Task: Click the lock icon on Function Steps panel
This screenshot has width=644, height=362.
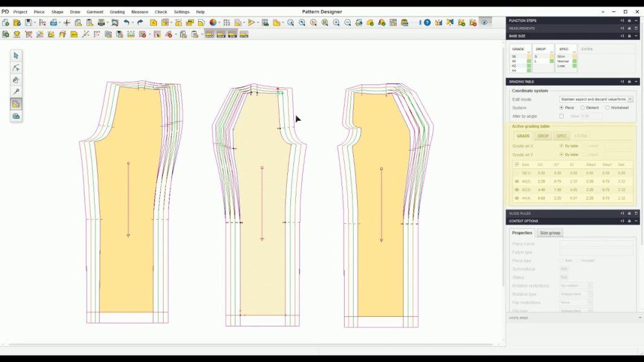Action: [630, 21]
